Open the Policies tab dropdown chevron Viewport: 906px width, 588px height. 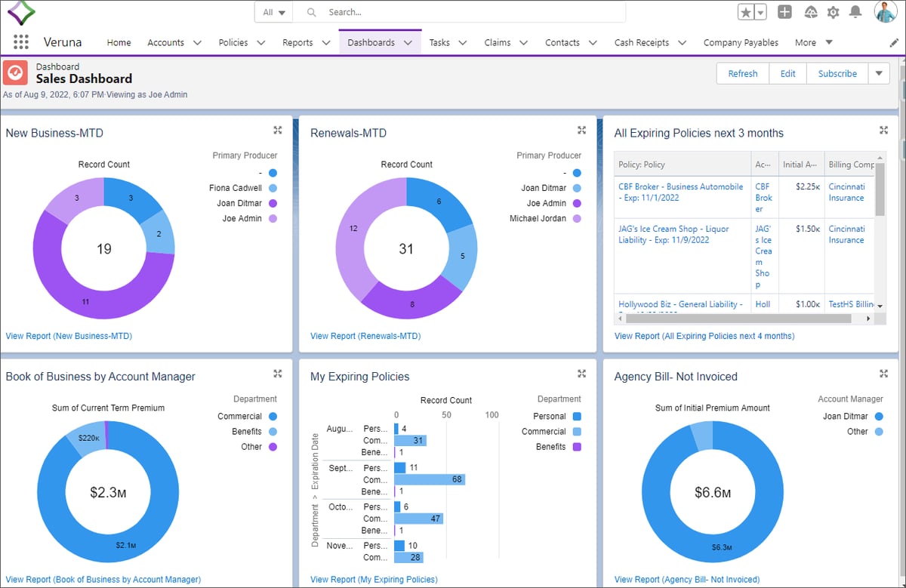coord(260,43)
